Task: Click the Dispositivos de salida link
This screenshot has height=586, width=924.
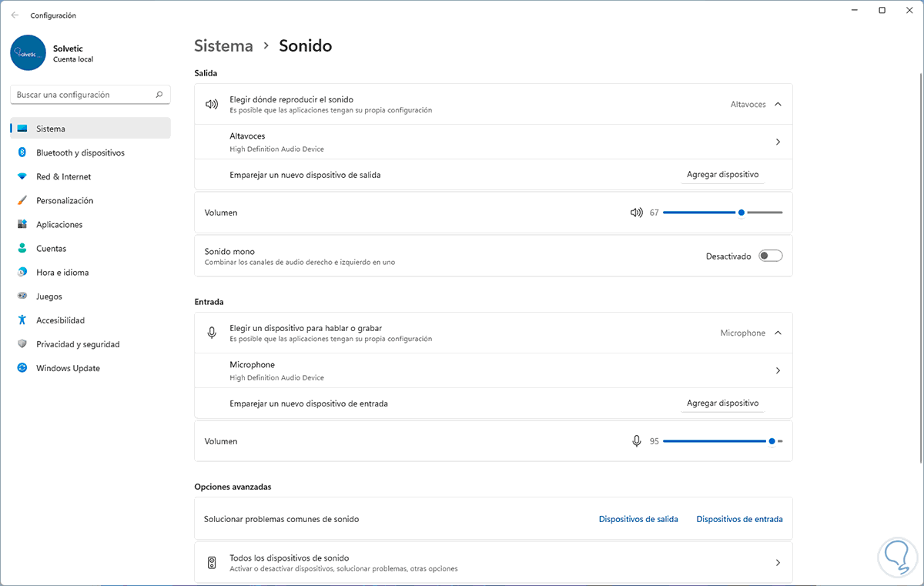Action: [638, 519]
